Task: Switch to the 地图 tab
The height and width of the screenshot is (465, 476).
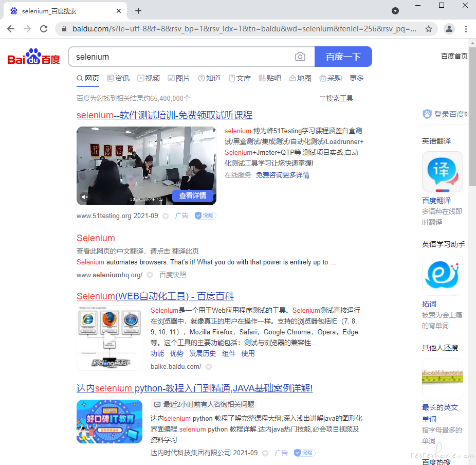Action: (x=300, y=78)
